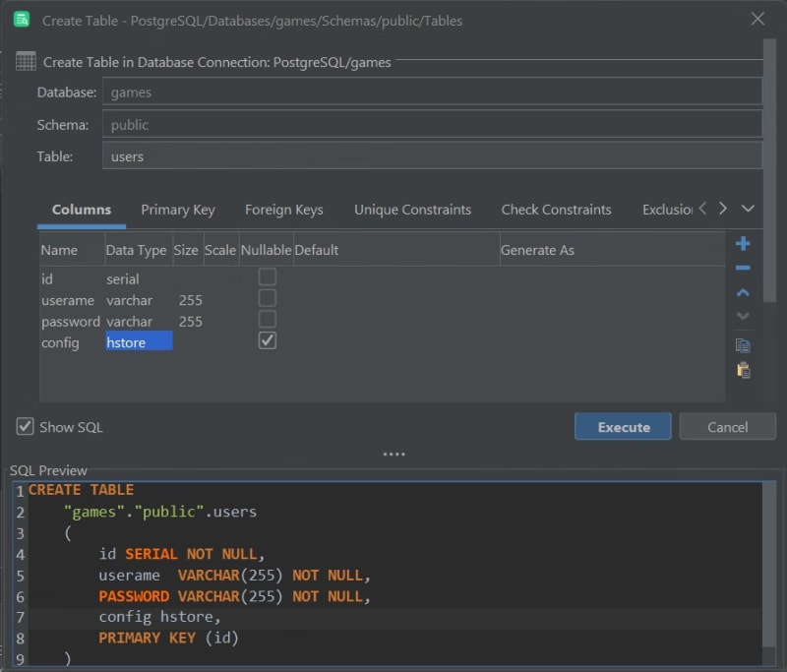Image resolution: width=787 pixels, height=672 pixels.
Task: Click the four-dot splitter handle above SQL Preview
Action: (x=393, y=455)
